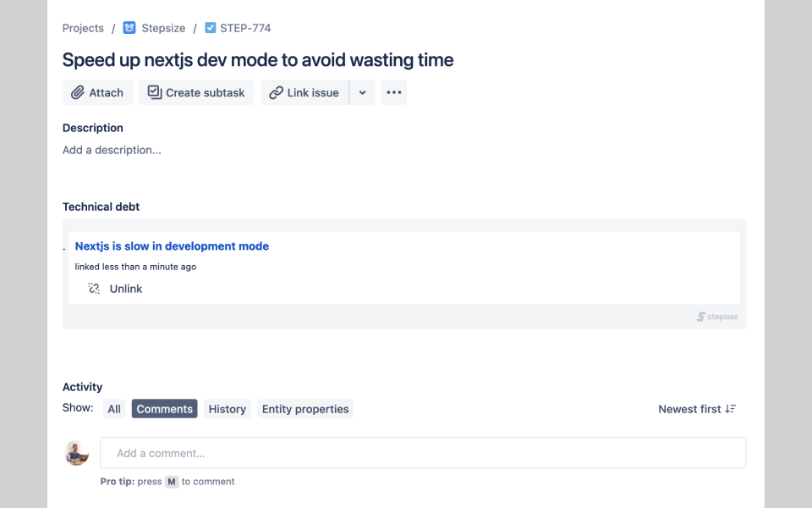This screenshot has height=508, width=812.
Task: Click the Create subtask button
Action: click(196, 92)
